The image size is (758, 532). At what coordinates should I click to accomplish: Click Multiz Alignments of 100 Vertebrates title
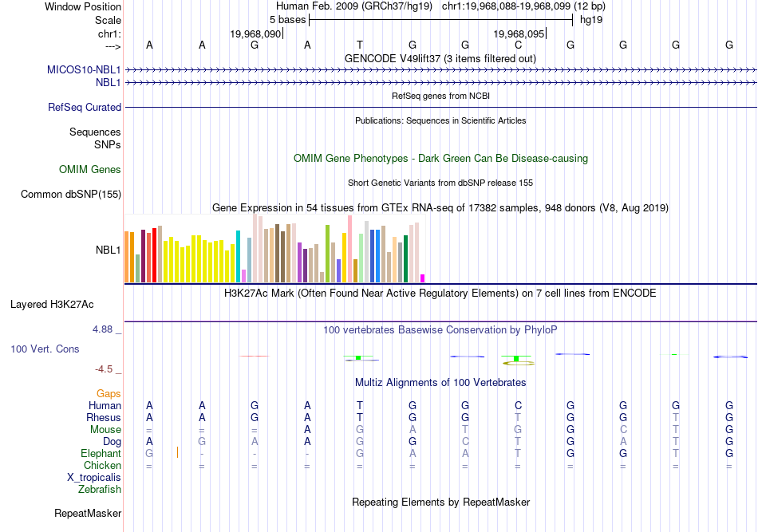(x=440, y=383)
